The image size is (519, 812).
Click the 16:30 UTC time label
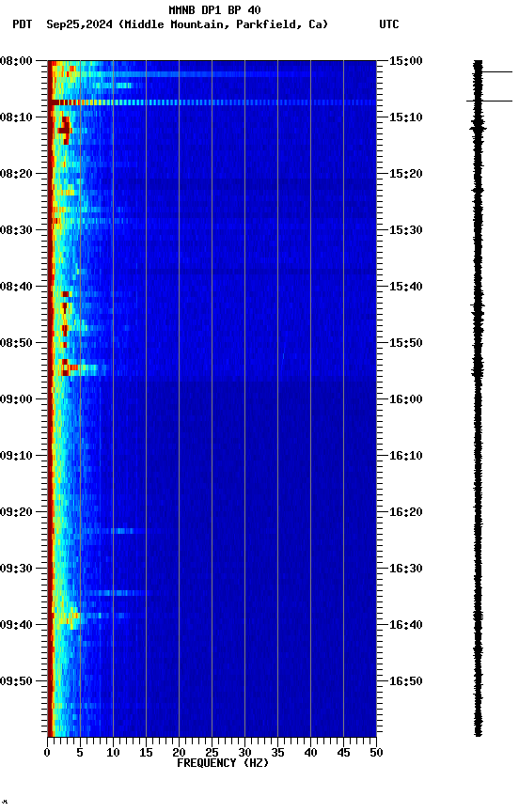(x=405, y=569)
